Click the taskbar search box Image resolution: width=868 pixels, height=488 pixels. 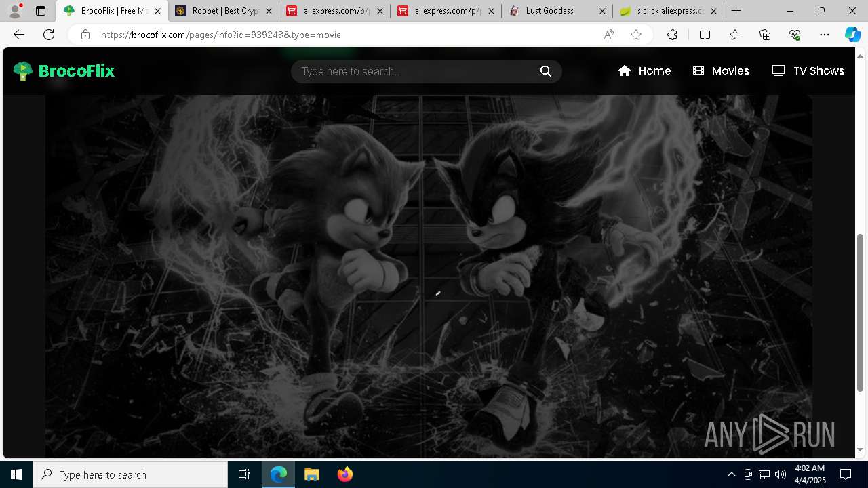point(130,474)
